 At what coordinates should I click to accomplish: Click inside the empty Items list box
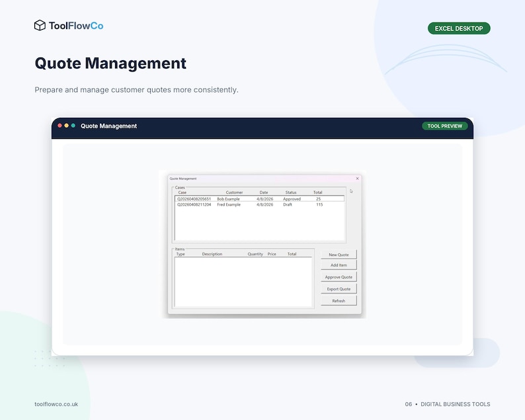[x=243, y=282]
